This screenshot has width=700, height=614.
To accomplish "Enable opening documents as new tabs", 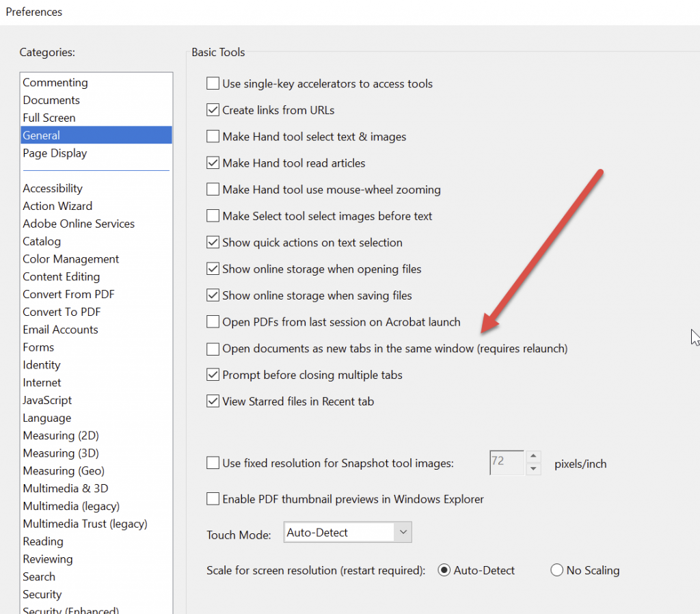I will pos(214,349).
